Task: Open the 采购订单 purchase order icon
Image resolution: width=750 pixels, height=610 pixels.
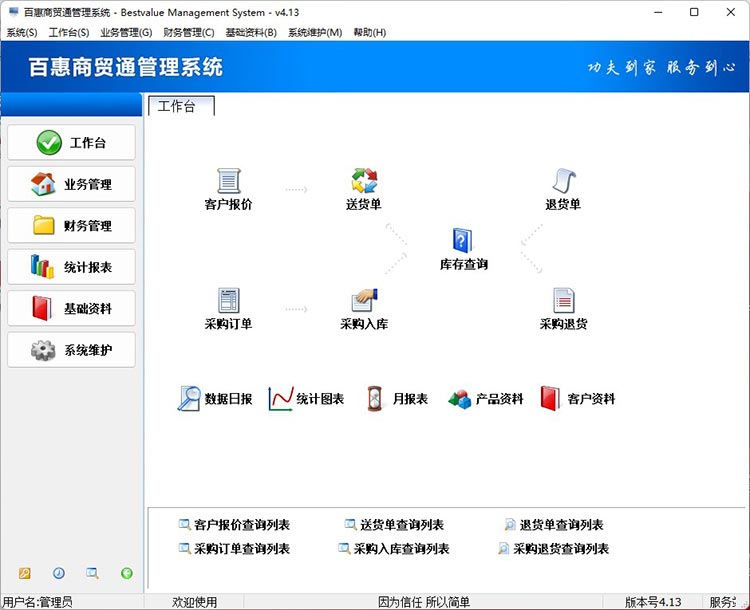Action: point(229,300)
